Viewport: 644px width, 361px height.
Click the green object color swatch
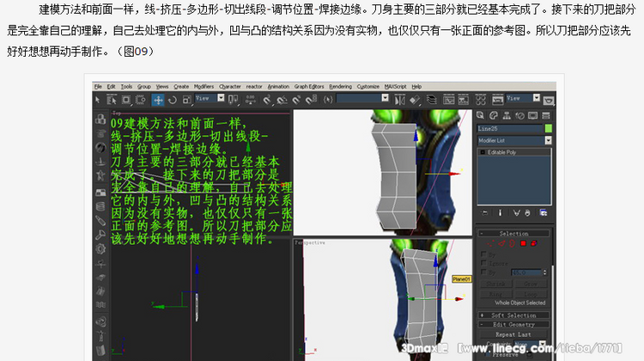(548, 129)
